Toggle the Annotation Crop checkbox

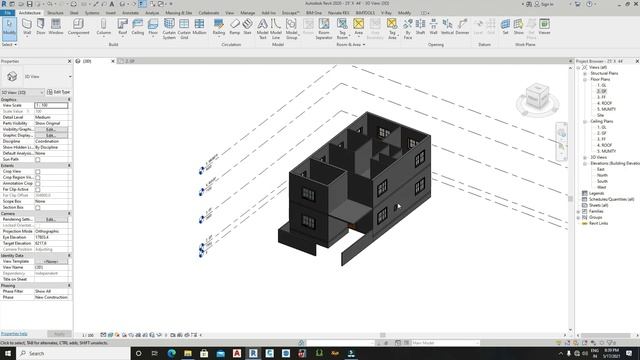pyautogui.click(x=38, y=184)
